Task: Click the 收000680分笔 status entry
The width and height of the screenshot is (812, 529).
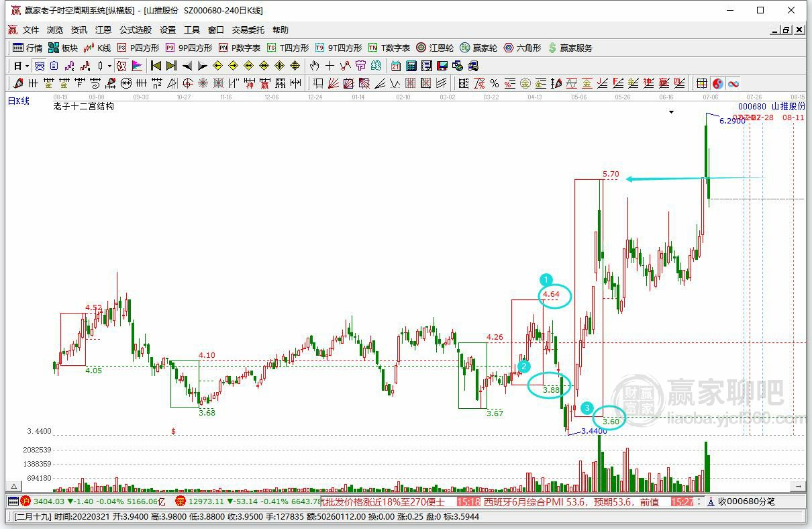Action: point(742,501)
